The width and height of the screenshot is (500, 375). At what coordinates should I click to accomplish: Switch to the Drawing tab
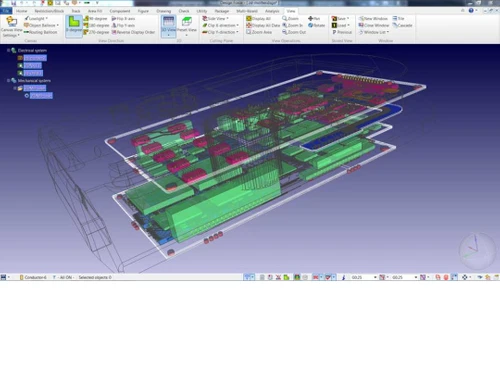(163, 11)
